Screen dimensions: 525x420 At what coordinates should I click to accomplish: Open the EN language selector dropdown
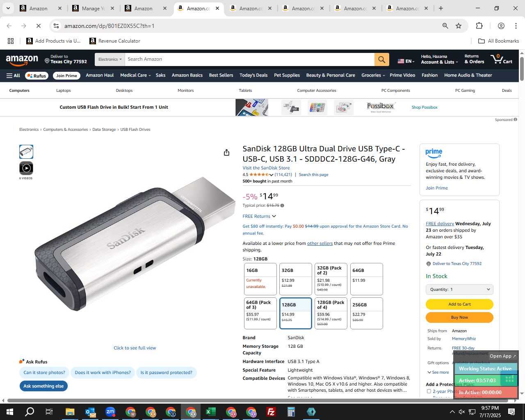(406, 61)
